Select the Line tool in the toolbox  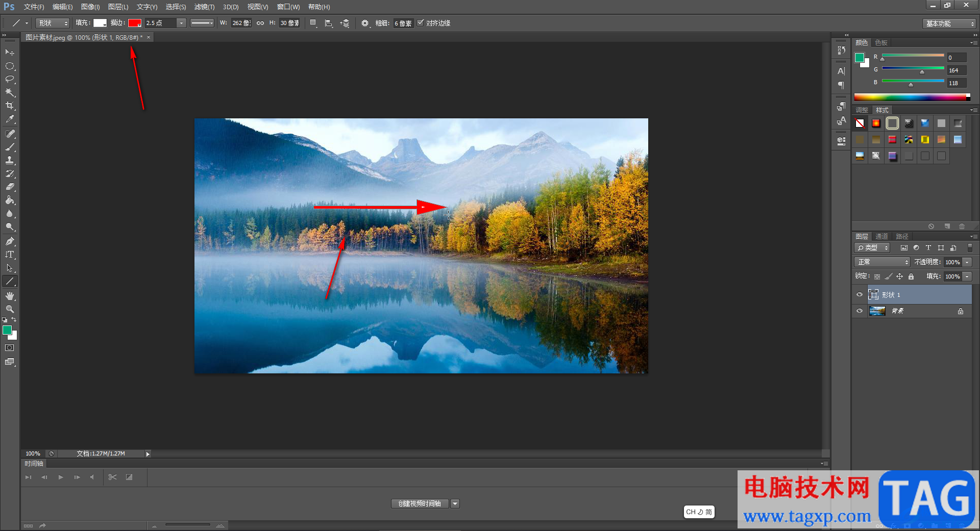10,281
